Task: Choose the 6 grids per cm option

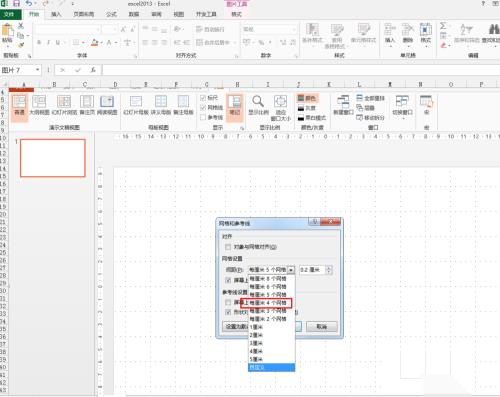Action: 272,287
